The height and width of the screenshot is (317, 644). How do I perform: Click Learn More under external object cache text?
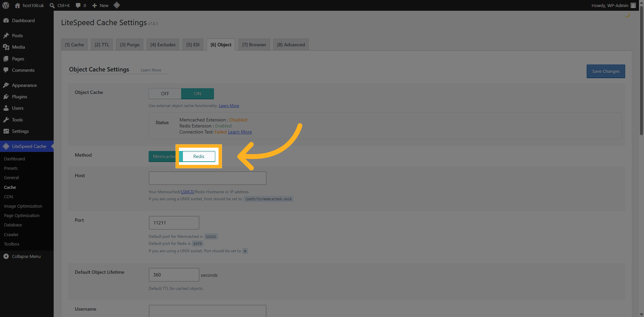(x=229, y=106)
